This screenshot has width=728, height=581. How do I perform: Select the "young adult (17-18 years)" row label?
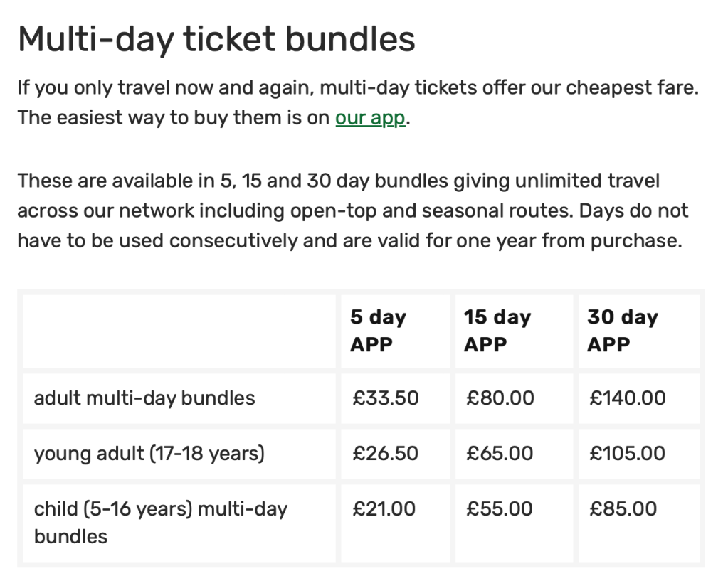tap(149, 453)
